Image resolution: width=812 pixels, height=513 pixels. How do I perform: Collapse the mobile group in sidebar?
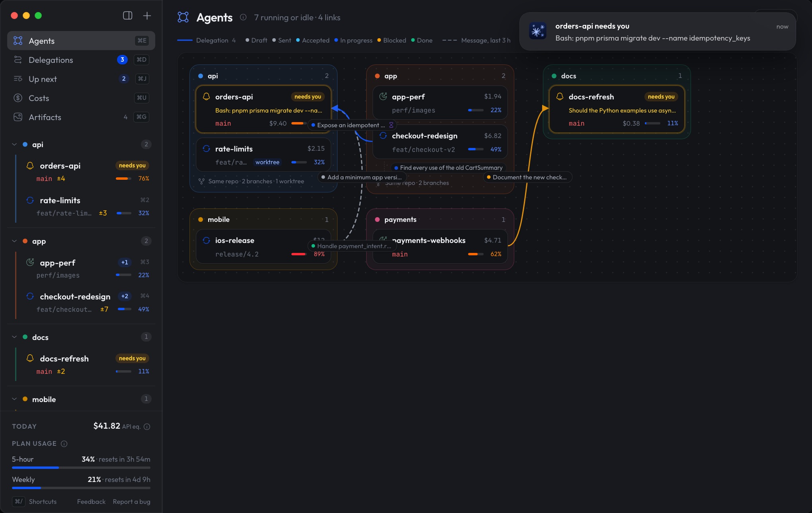tap(14, 399)
